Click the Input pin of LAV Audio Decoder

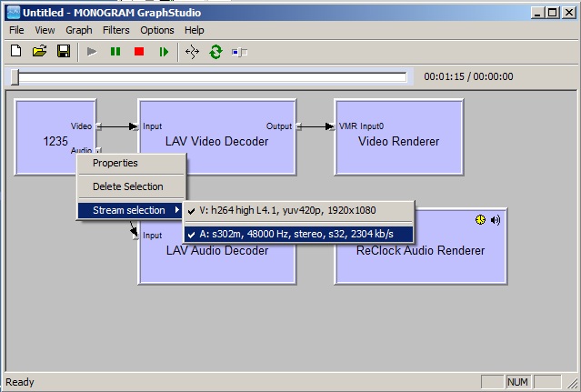pos(135,236)
